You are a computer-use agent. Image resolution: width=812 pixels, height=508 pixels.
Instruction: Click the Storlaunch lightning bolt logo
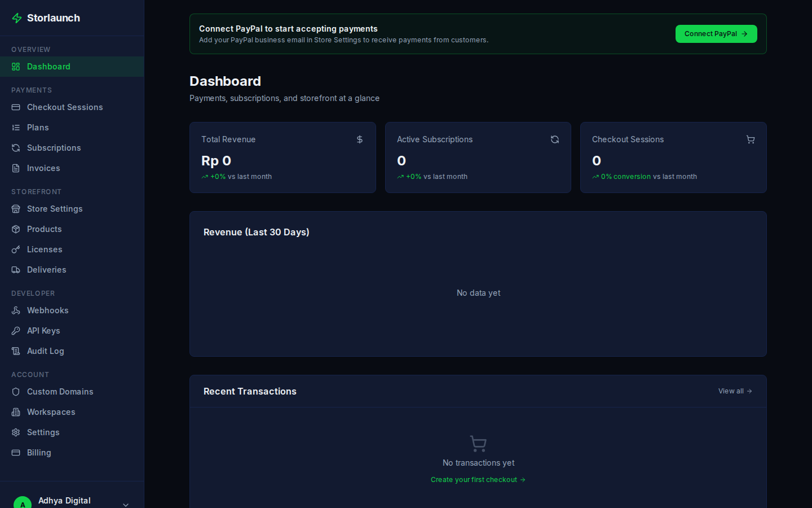tap(16, 17)
